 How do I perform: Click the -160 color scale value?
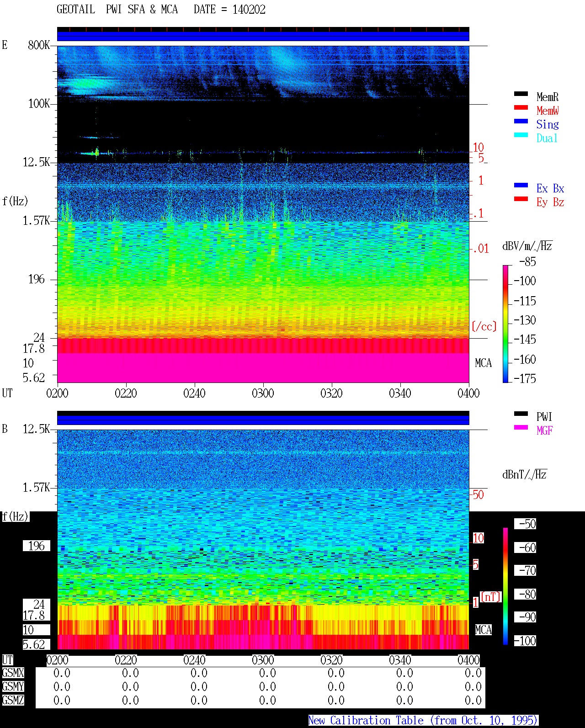(525, 360)
